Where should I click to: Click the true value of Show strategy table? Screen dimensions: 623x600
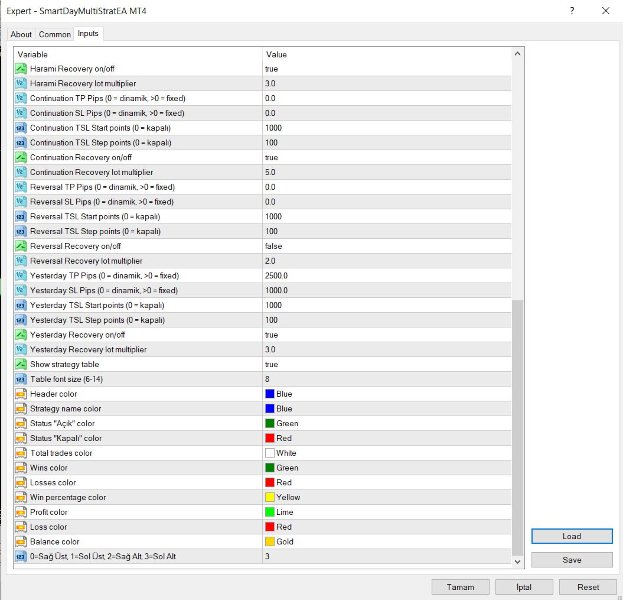(271, 364)
